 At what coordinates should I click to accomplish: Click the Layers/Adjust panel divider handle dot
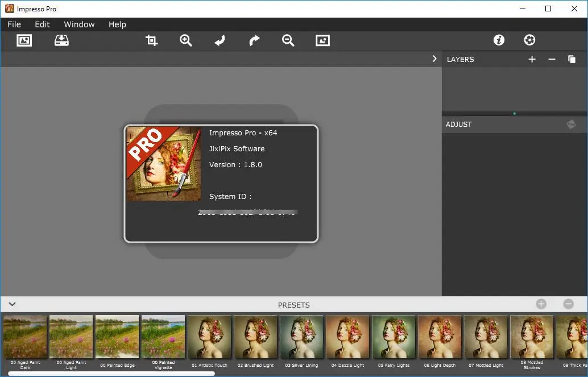coord(515,113)
